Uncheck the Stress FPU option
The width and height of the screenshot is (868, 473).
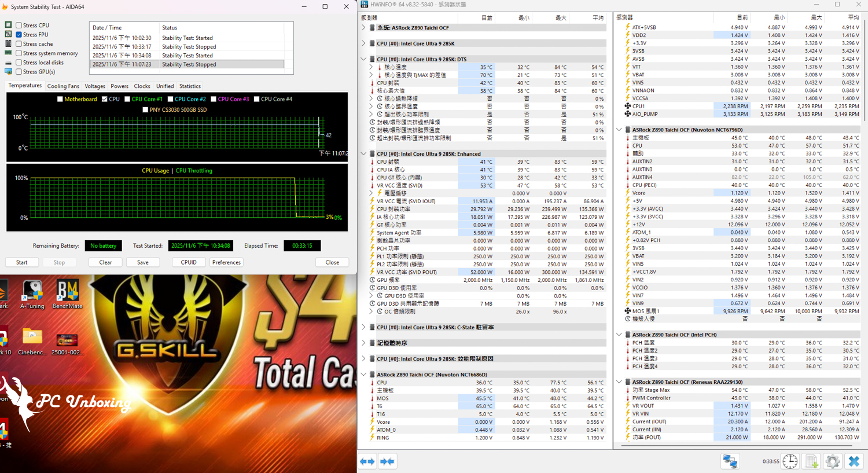[19, 35]
